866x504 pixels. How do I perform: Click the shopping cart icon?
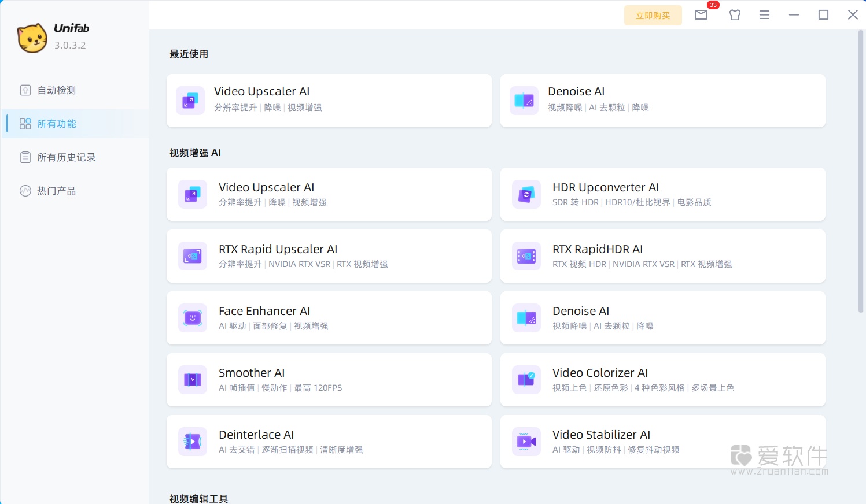(x=735, y=15)
